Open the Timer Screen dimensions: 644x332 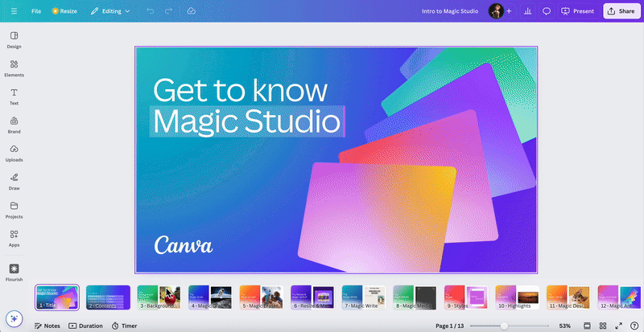click(124, 326)
